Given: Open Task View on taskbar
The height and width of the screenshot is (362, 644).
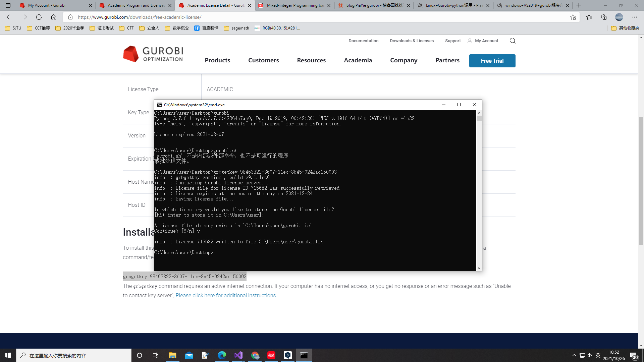Looking at the screenshot, I should pos(156,355).
